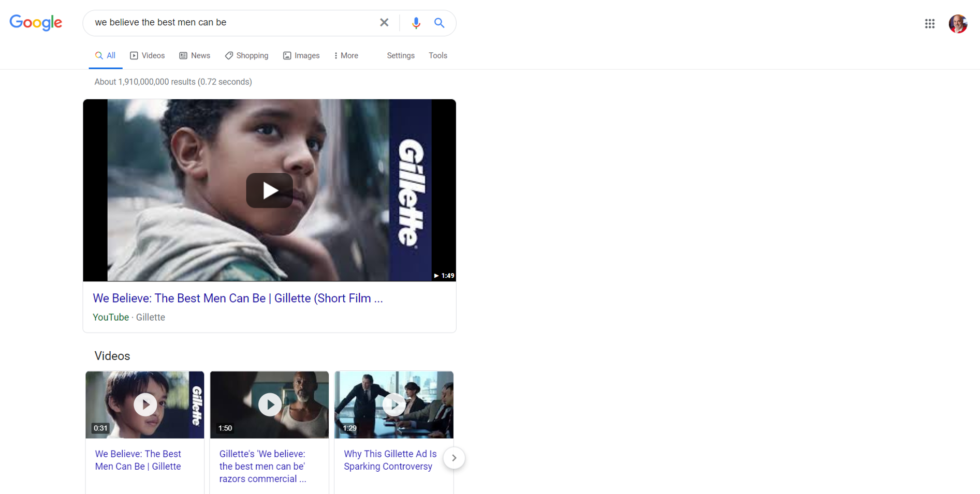
Task: Click the Videos section heading
Action: 112,356
